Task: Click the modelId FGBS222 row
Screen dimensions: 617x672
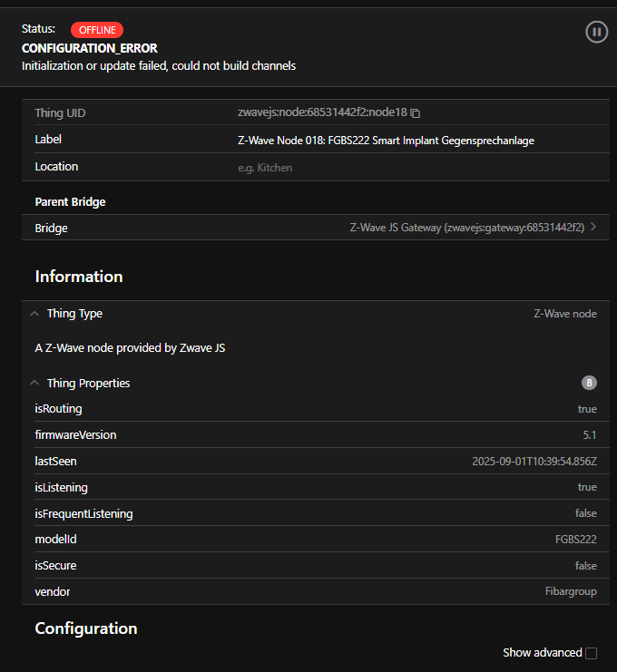Action: (315, 540)
